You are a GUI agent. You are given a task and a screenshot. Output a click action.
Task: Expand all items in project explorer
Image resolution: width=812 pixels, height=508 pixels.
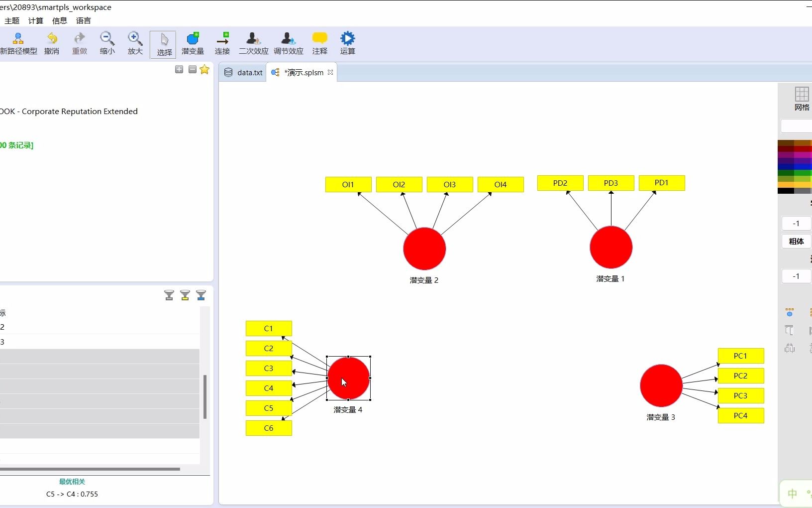[179, 70]
